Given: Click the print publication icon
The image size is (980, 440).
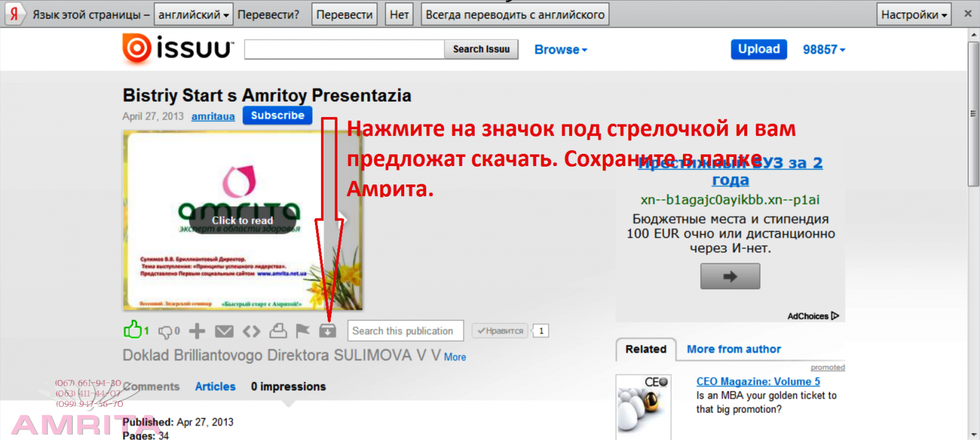Looking at the screenshot, I should 278,331.
